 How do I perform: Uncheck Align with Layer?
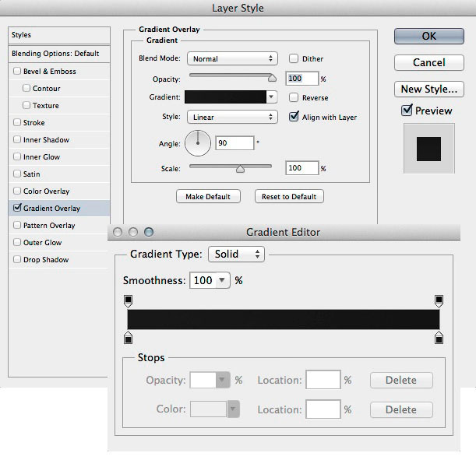(294, 117)
